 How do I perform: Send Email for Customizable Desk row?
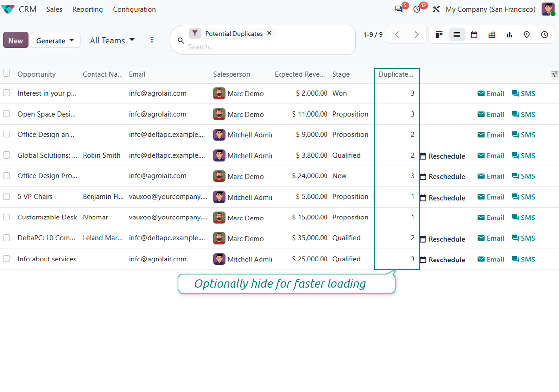coord(491,218)
